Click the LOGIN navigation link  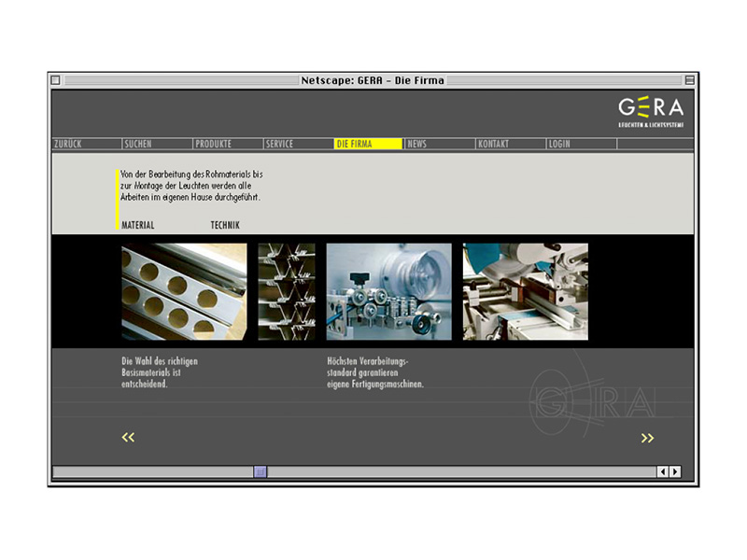tap(559, 144)
